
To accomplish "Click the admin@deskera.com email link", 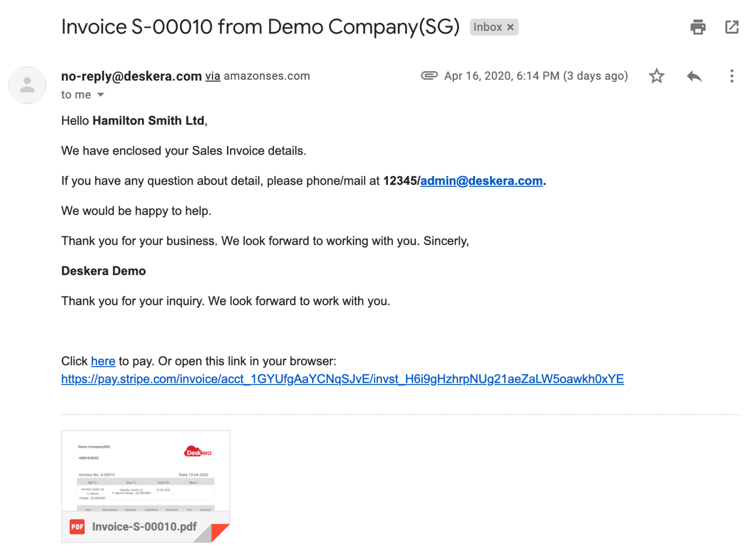I will pyautogui.click(x=481, y=181).
